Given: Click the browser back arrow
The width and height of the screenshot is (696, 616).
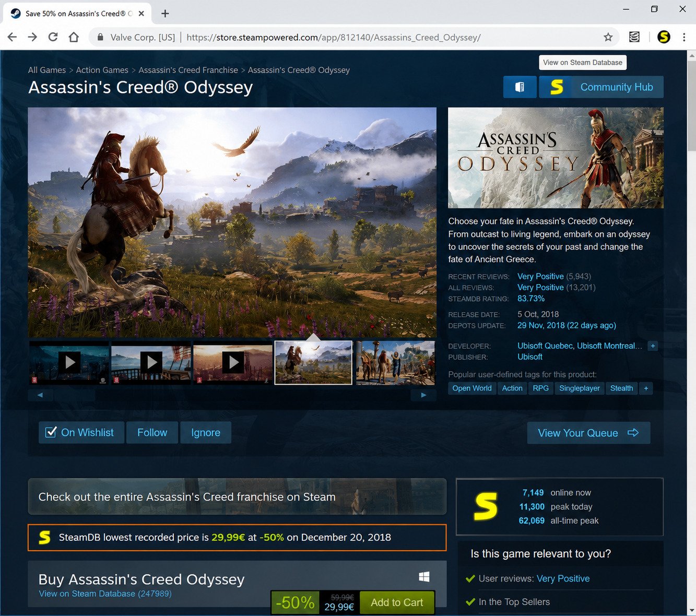Looking at the screenshot, I should [x=12, y=37].
